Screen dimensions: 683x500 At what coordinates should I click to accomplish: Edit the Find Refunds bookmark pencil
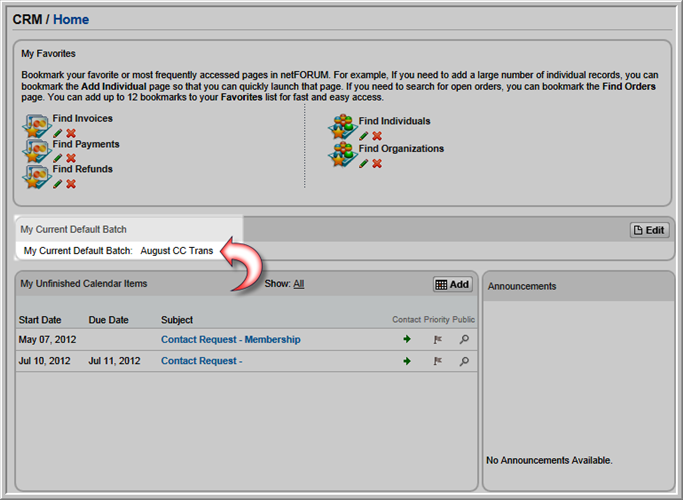coord(57,184)
